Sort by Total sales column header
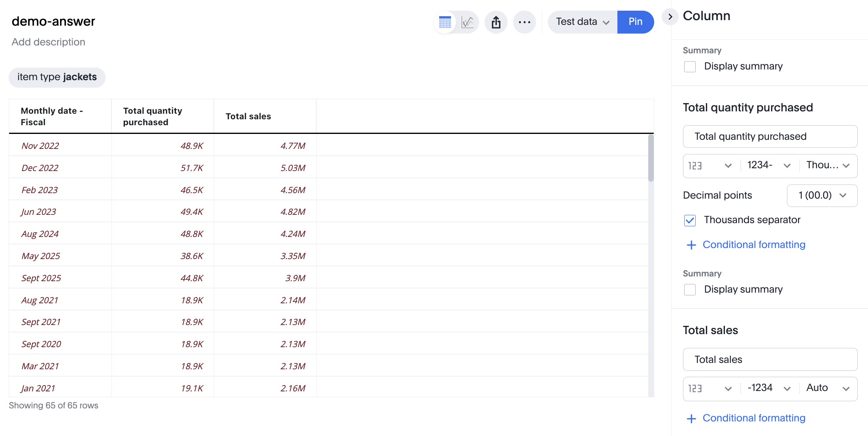Image resolution: width=868 pixels, height=436 pixels. point(248,117)
